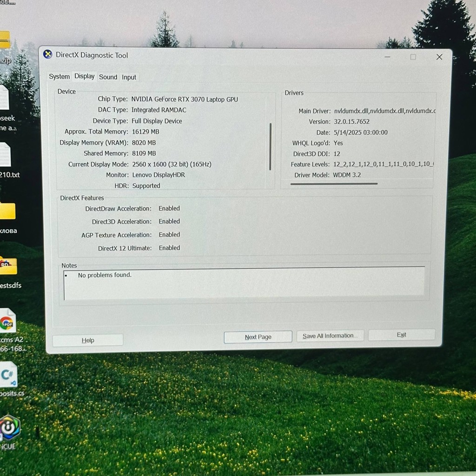Click the 'WDDM 3.2' driver model value

[x=347, y=175]
